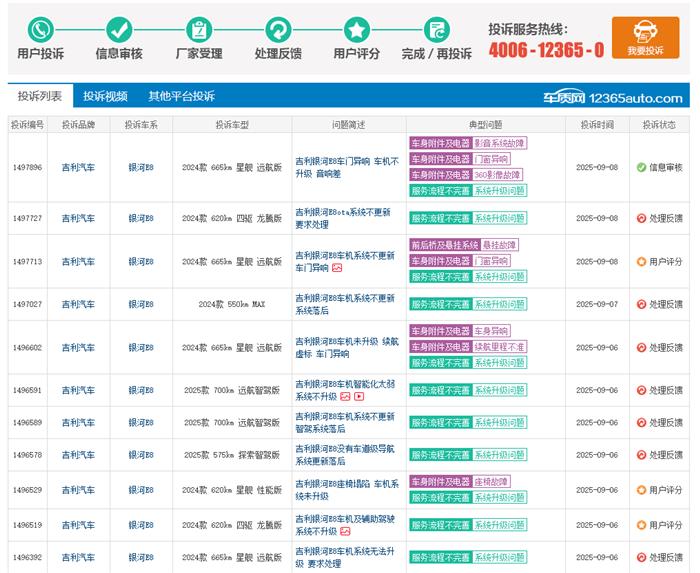This screenshot has width=700, height=573.
Task: Select the 投诉列表 tab
Action: [x=40, y=96]
